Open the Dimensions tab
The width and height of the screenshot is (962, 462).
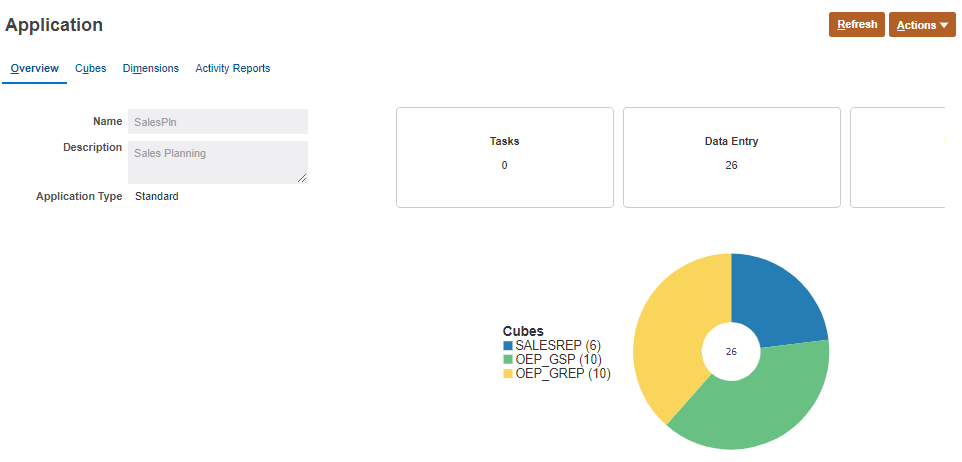coord(151,68)
